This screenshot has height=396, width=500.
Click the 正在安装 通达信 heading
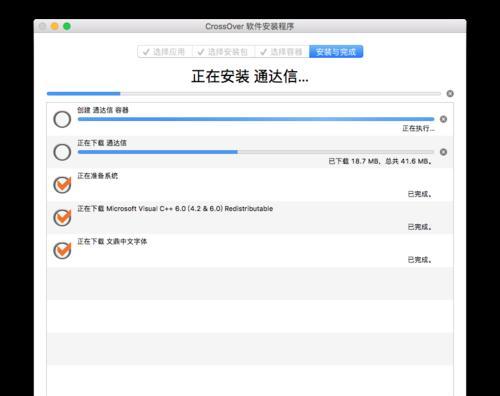250,76
